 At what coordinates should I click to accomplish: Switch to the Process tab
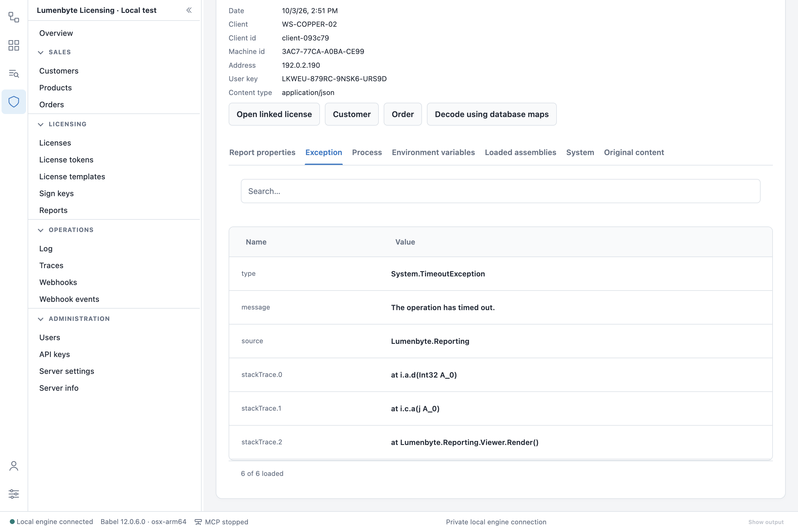click(367, 152)
